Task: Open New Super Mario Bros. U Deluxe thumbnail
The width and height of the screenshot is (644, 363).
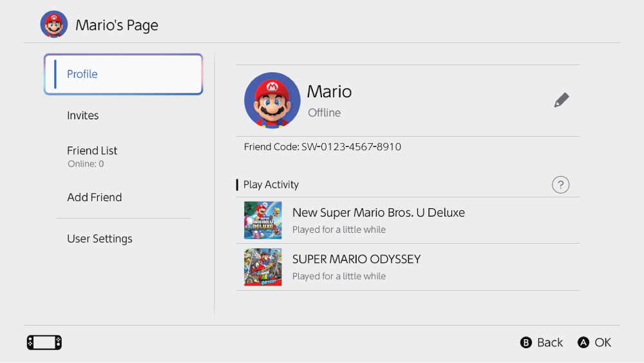Action: click(x=263, y=221)
